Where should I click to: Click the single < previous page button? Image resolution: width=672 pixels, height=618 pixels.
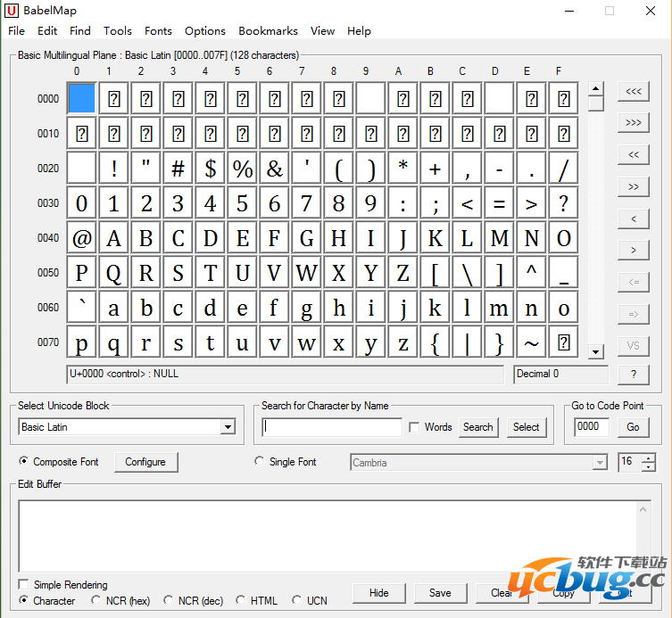tap(633, 218)
